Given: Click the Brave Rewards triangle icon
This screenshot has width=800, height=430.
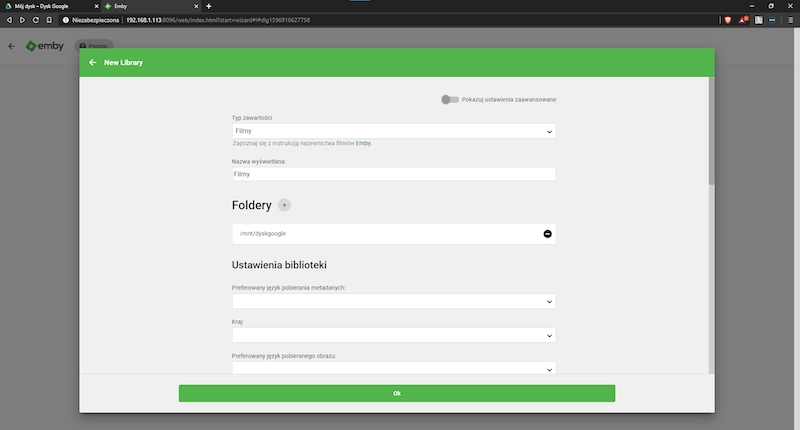Looking at the screenshot, I should click(742, 19).
